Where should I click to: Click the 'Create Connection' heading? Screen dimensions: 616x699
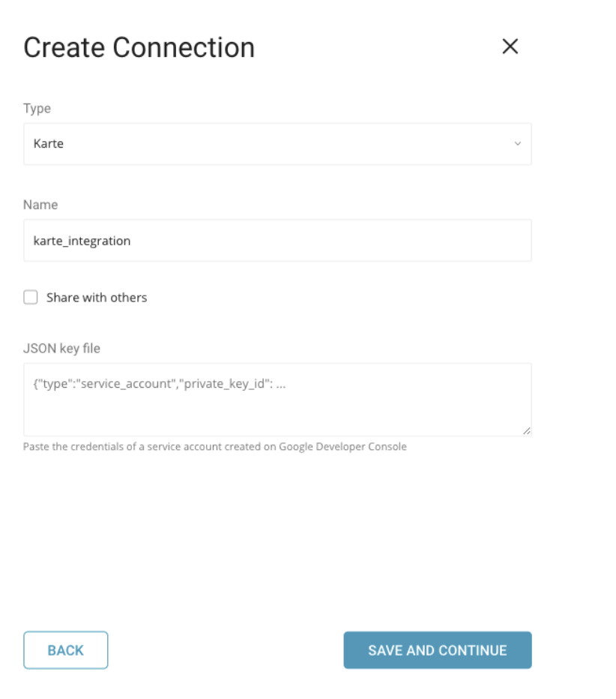139,48
